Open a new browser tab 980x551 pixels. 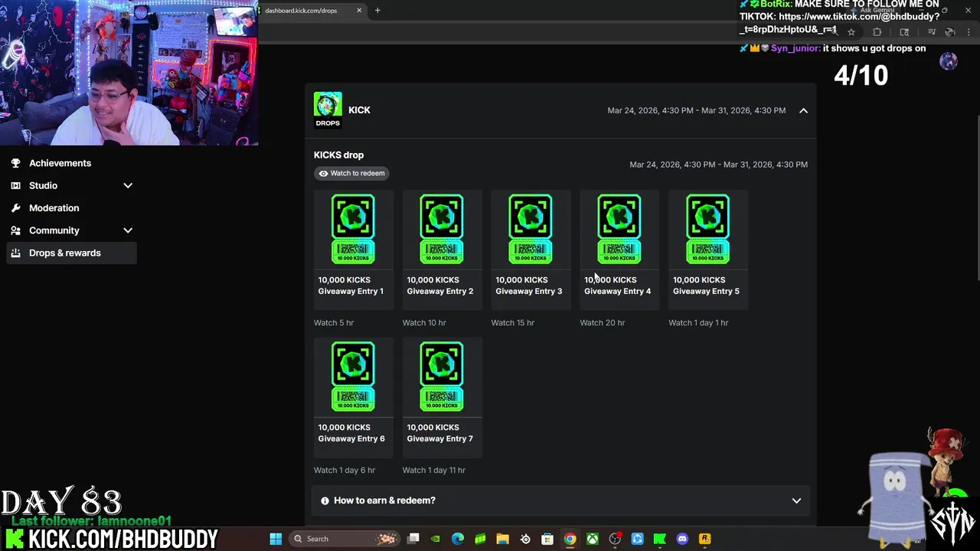(377, 11)
